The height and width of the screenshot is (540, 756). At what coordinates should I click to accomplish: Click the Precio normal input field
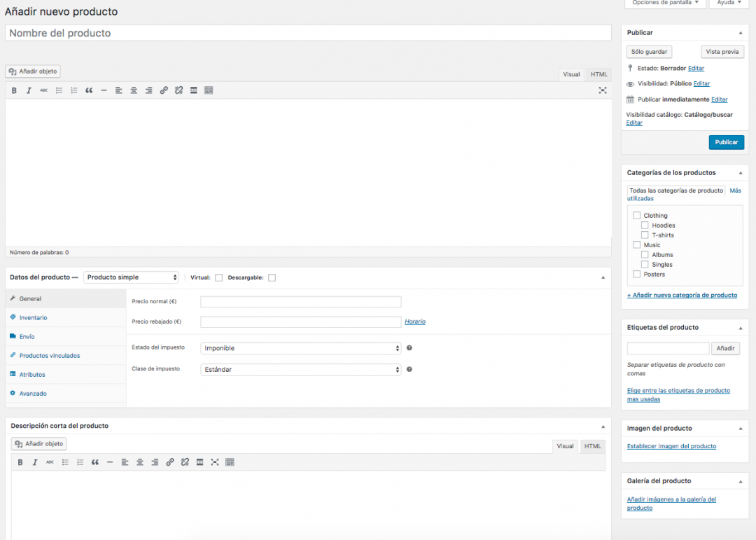click(x=300, y=302)
